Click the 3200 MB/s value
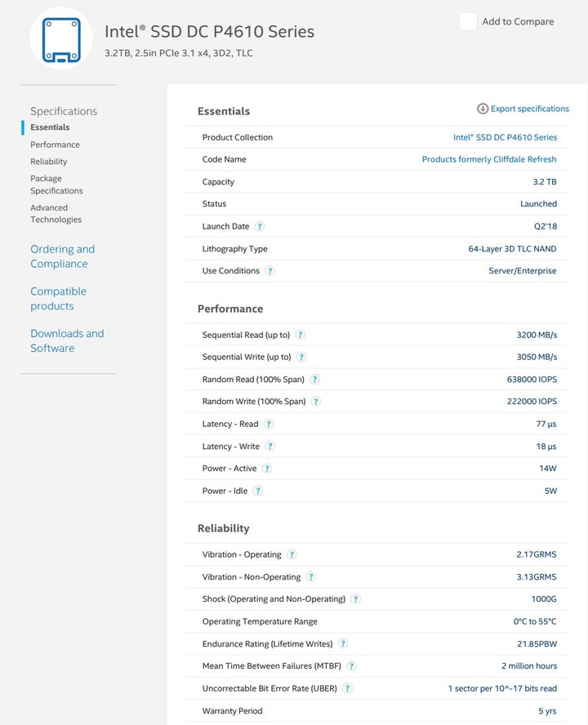The height and width of the screenshot is (725, 588). click(x=537, y=335)
